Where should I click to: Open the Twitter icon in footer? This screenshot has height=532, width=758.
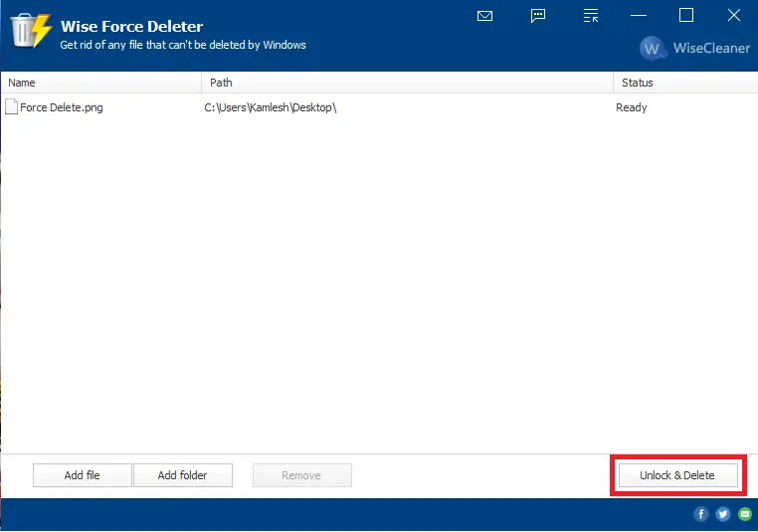coord(723,514)
